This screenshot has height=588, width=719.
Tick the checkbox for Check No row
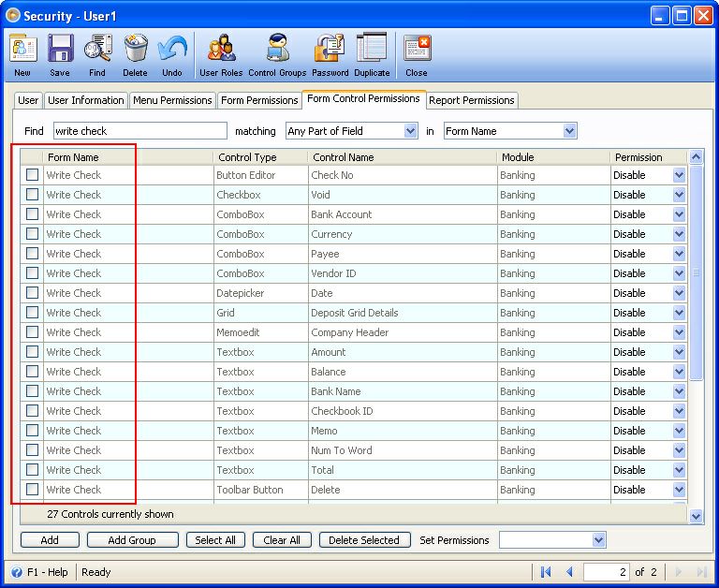pos(32,175)
